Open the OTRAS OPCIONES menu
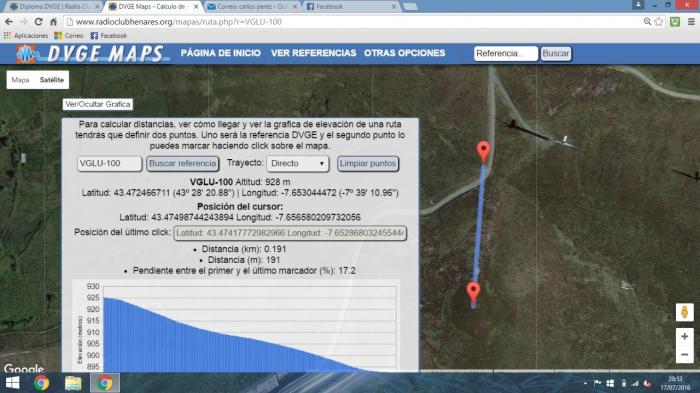This screenshot has width=700, height=393. coord(404,53)
